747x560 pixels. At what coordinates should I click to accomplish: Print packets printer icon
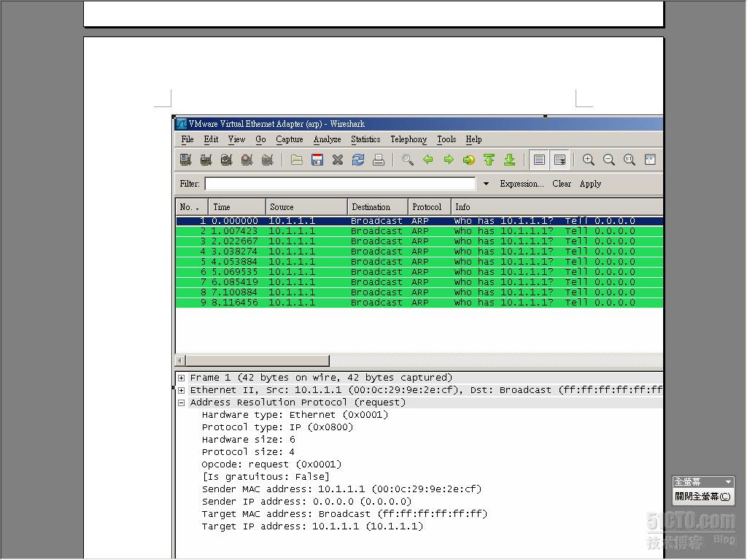(x=379, y=160)
